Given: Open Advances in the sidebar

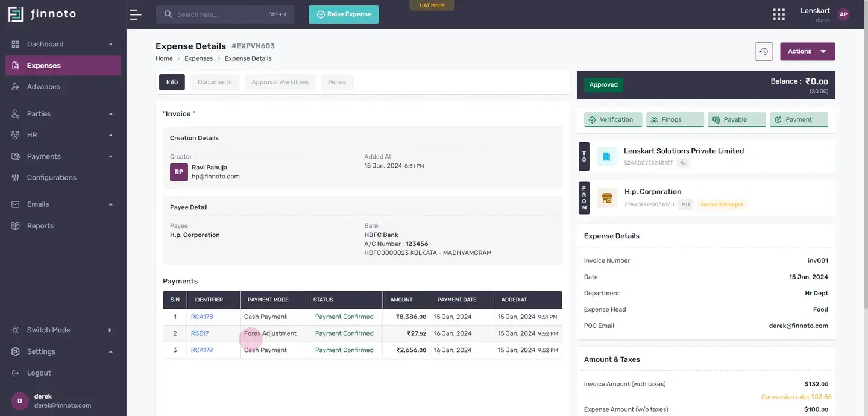Looking at the screenshot, I should coord(63,87).
